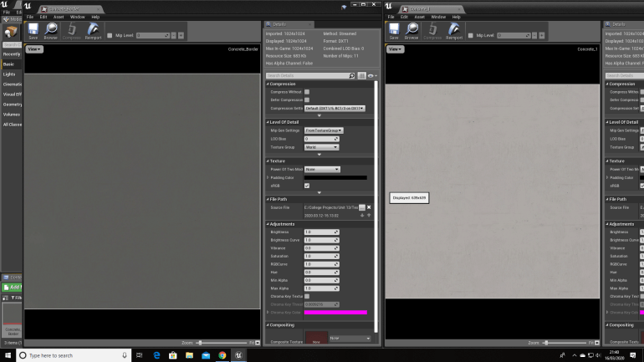Click the green Add New button
Image resolution: width=644 pixels, height=362 pixels.
(x=12, y=288)
